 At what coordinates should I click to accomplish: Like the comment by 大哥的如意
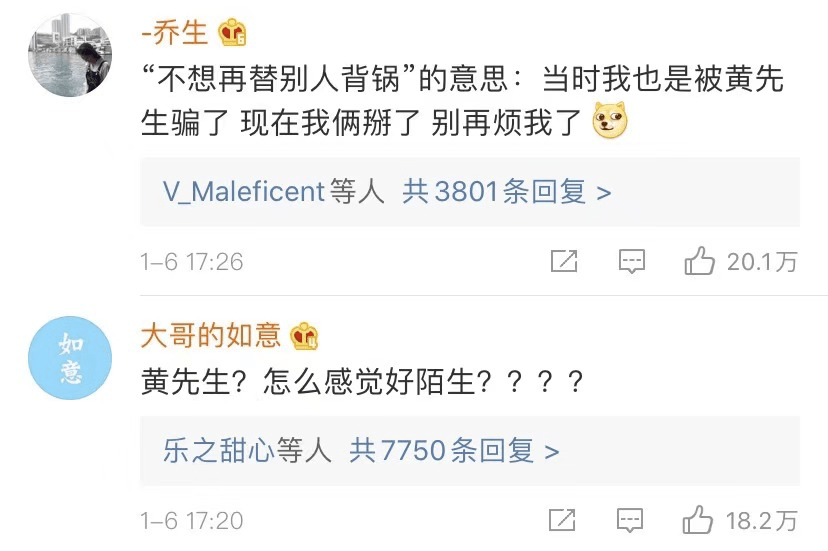coord(698,520)
